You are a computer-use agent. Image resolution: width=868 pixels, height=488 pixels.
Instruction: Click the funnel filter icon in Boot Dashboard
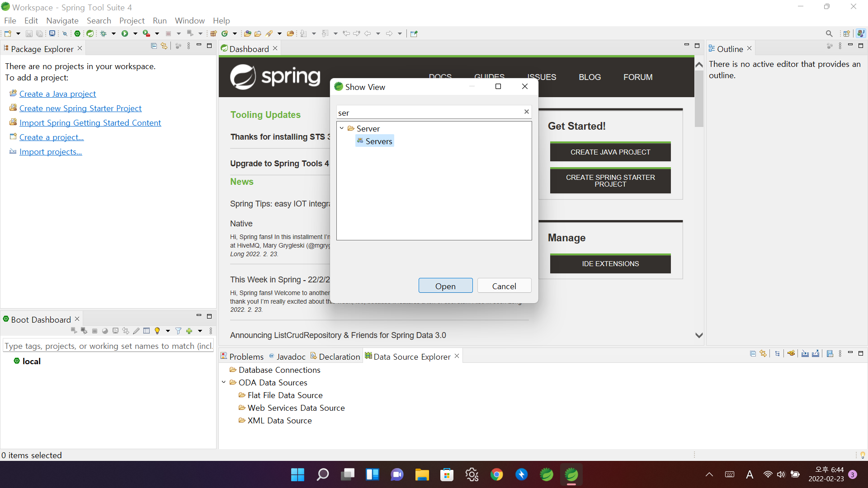pos(179,331)
